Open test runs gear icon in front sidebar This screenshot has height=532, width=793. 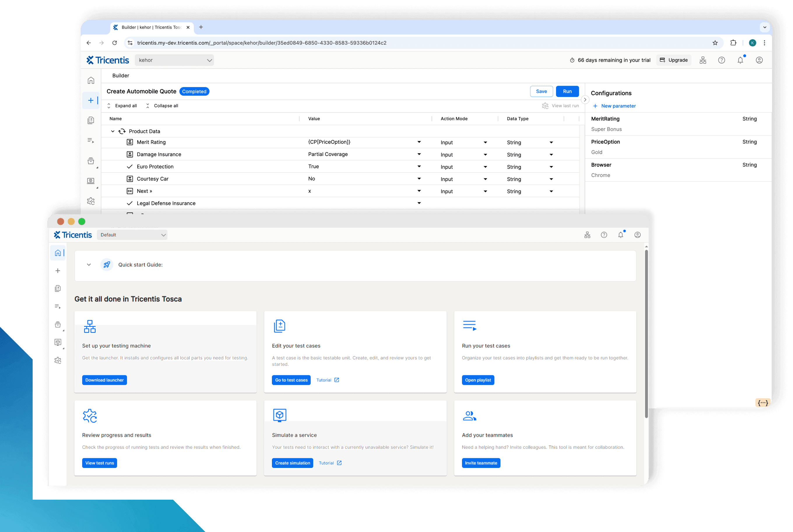click(x=58, y=360)
